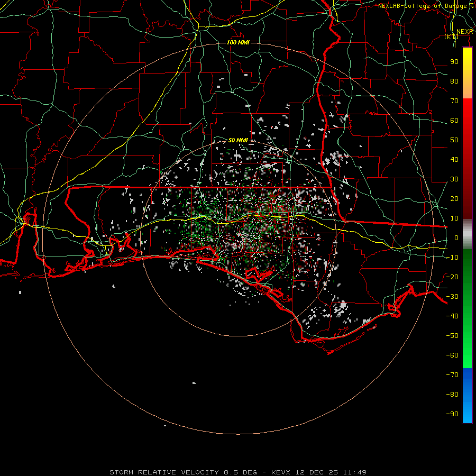Image resolution: width=476 pixels, height=476 pixels.
Task: Select the positive 20 value on the scale
Action: click(454, 199)
